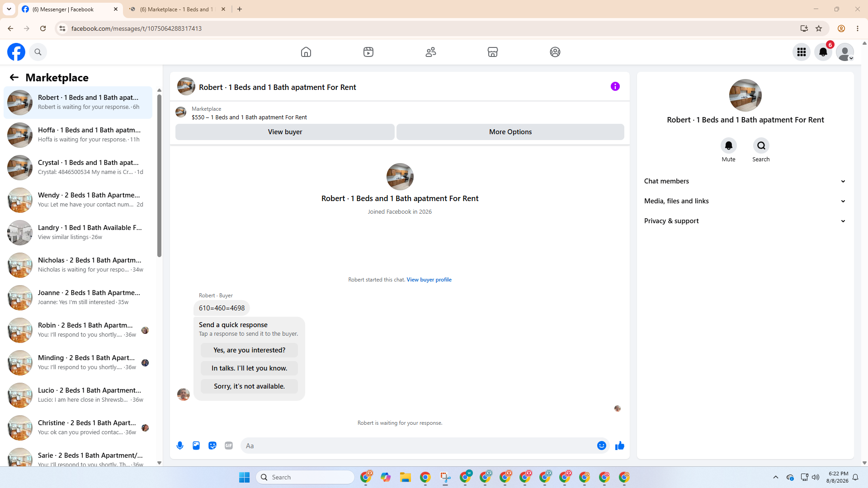This screenshot has height=488, width=868.
Task: Open the Chrome three-dot menu
Action: pyautogui.click(x=858, y=28)
